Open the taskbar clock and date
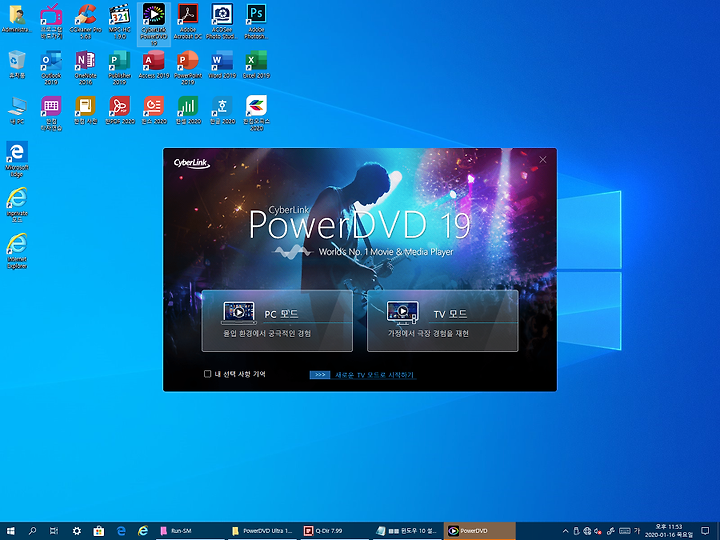 click(669, 531)
